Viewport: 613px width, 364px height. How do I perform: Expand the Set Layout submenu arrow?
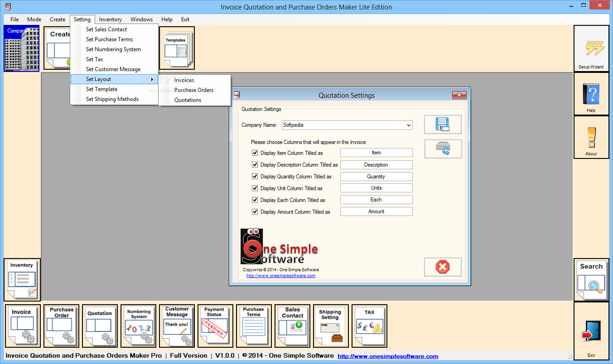coord(152,80)
